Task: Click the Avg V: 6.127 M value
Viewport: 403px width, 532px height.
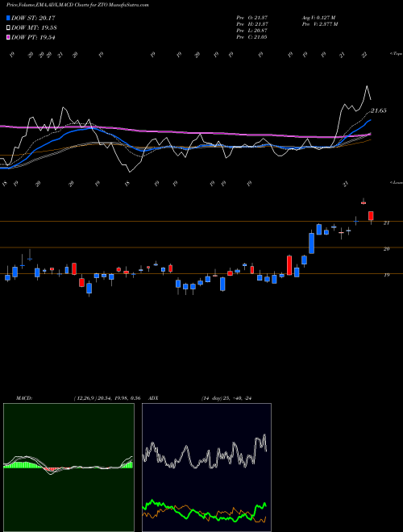Action: (318, 18)
